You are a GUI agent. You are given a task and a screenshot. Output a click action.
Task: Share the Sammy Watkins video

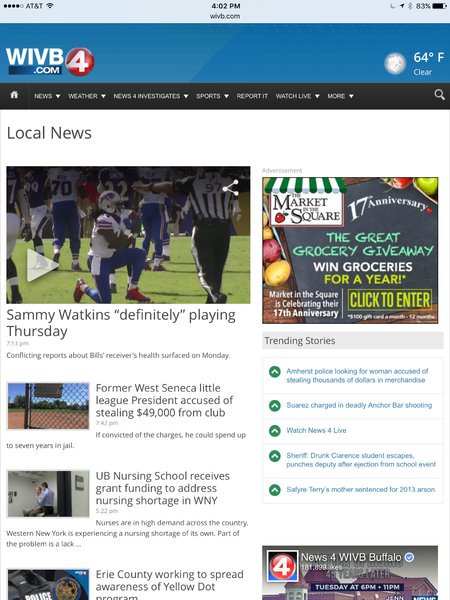tap(231, 188)
